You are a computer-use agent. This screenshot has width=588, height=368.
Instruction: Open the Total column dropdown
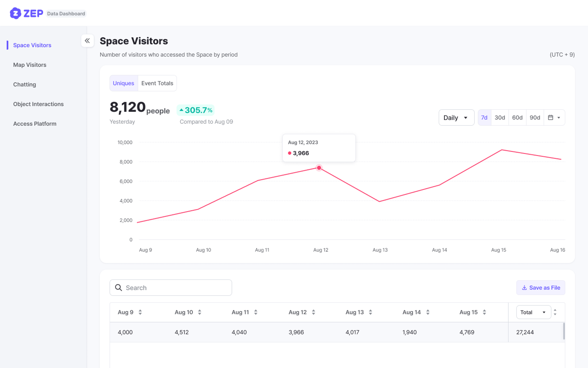[533, 312]
